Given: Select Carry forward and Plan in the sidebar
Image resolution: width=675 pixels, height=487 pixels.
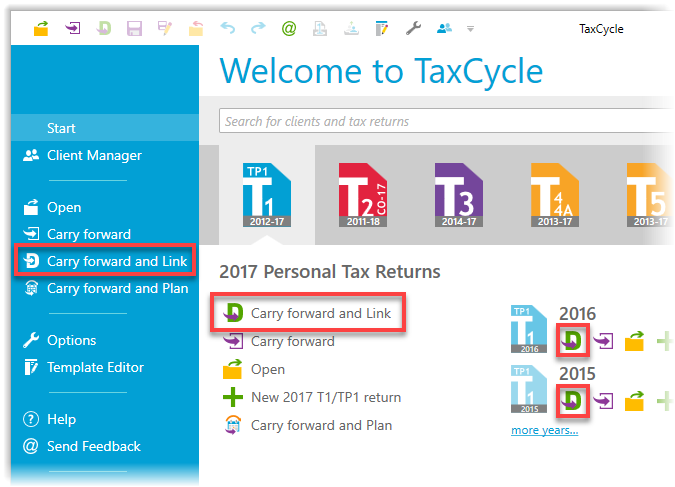Looking at the screenshot, I should point(105,288).
